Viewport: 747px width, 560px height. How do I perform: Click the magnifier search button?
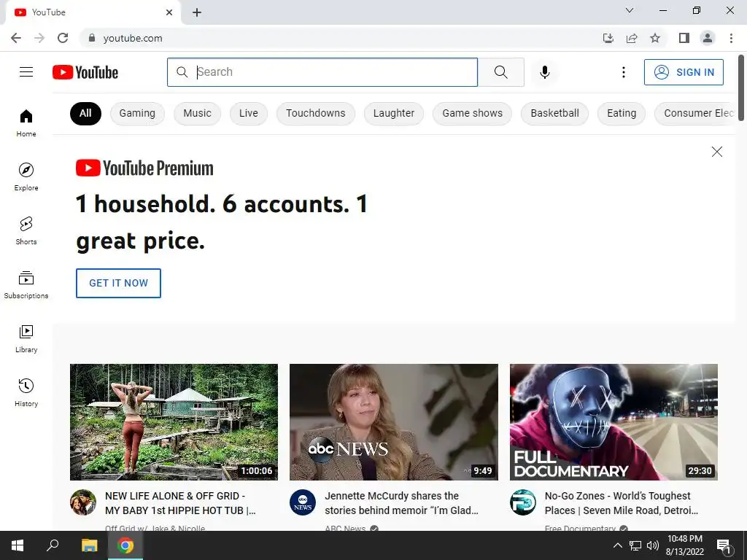pos(500,72)
